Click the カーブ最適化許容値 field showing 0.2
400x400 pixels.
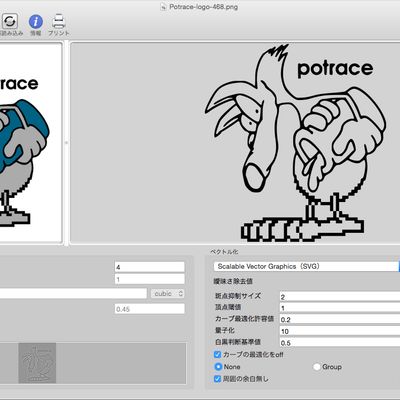click(x=340, y=319)
